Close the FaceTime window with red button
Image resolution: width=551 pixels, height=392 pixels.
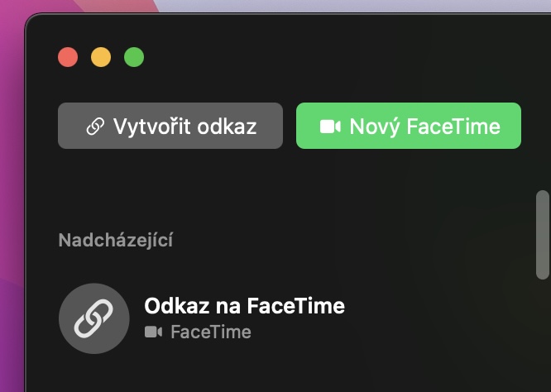(x=68, y=57)
